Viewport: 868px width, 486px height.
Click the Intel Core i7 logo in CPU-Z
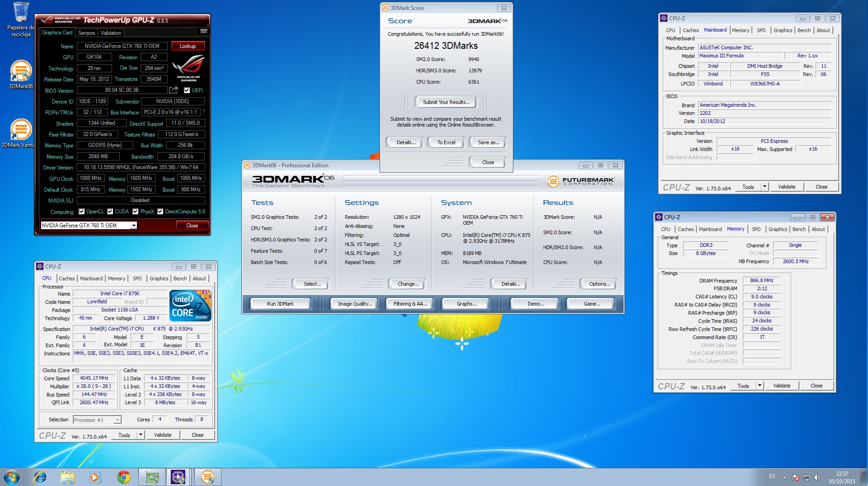pyautogui.click(x=190, y=306)
